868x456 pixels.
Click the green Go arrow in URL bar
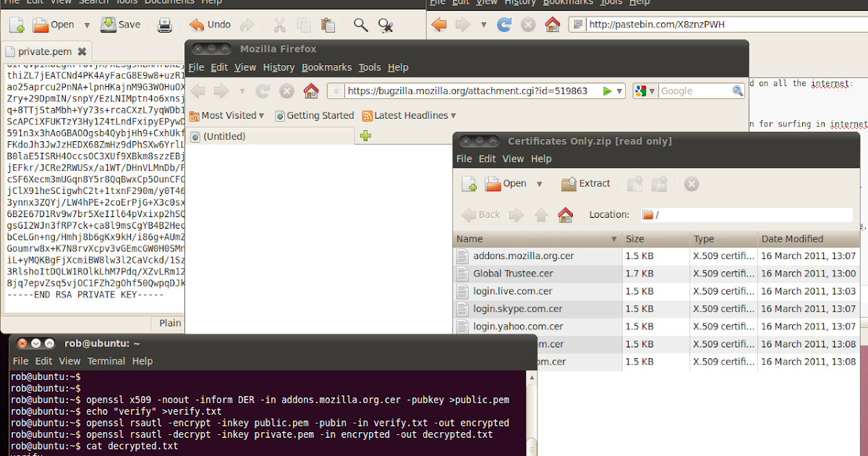pyautogui.click(x=608, y=91)
